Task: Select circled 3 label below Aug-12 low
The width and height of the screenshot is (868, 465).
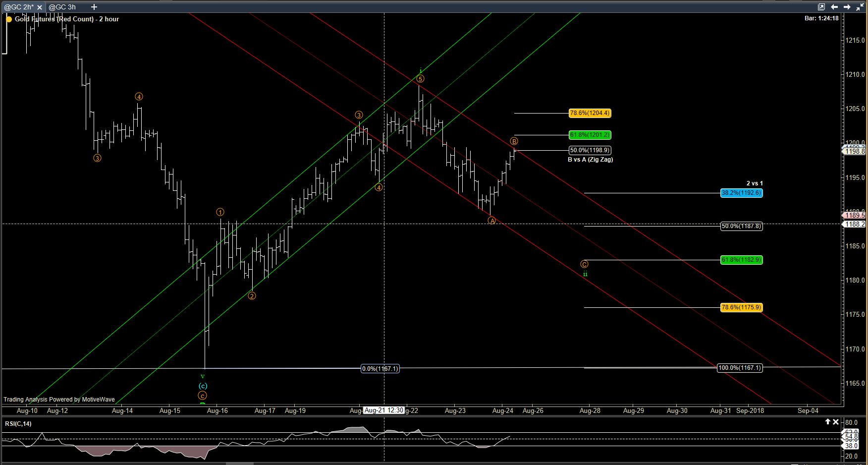Action: [97, 158]
